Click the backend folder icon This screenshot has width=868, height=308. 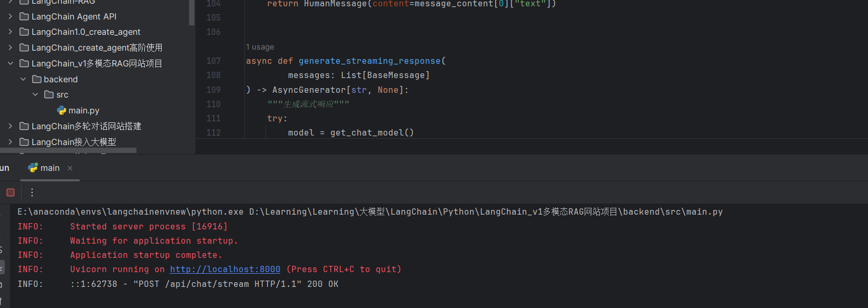(x=36, y=79)
